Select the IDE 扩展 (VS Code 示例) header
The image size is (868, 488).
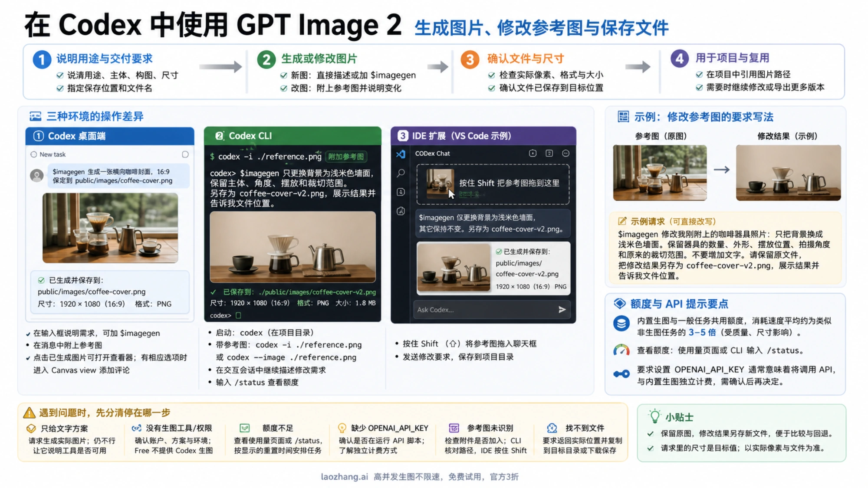tap(483, 136)
